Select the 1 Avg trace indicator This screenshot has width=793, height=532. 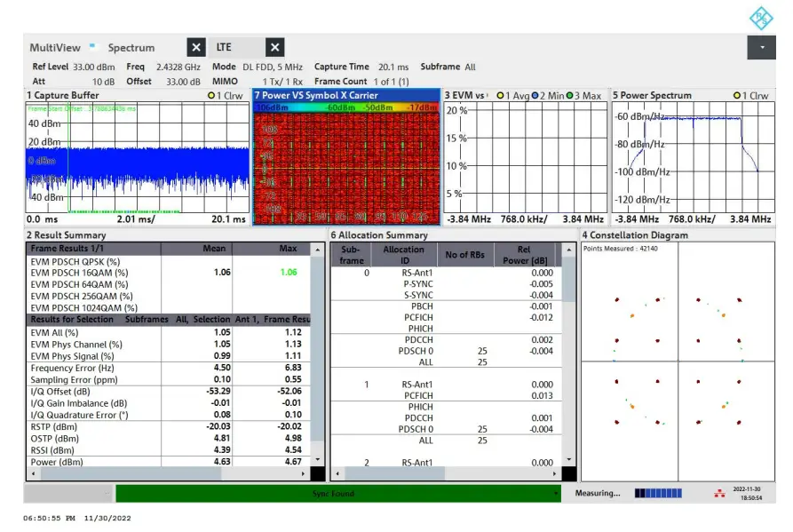[x=513, y=96]
